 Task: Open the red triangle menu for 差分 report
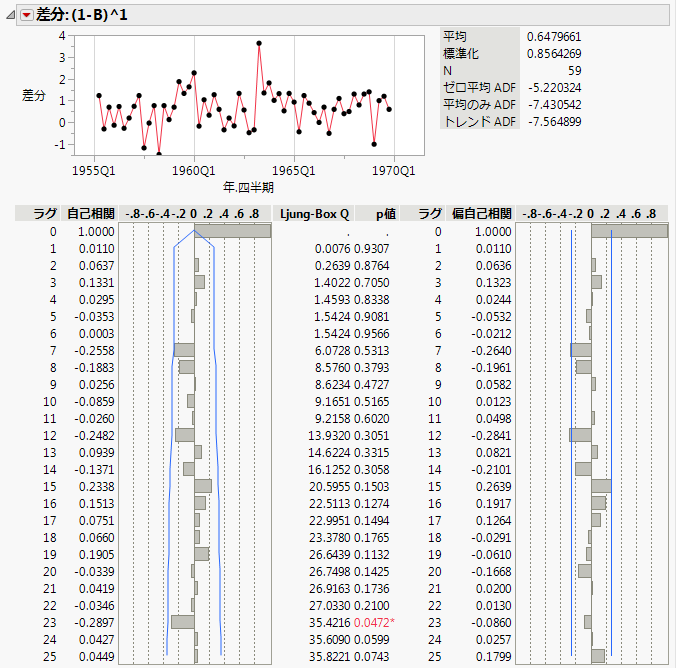[26, 14]
